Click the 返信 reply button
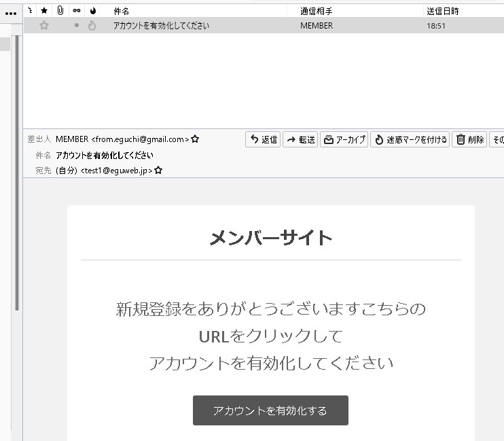The image size is (504, 441). 263,140
